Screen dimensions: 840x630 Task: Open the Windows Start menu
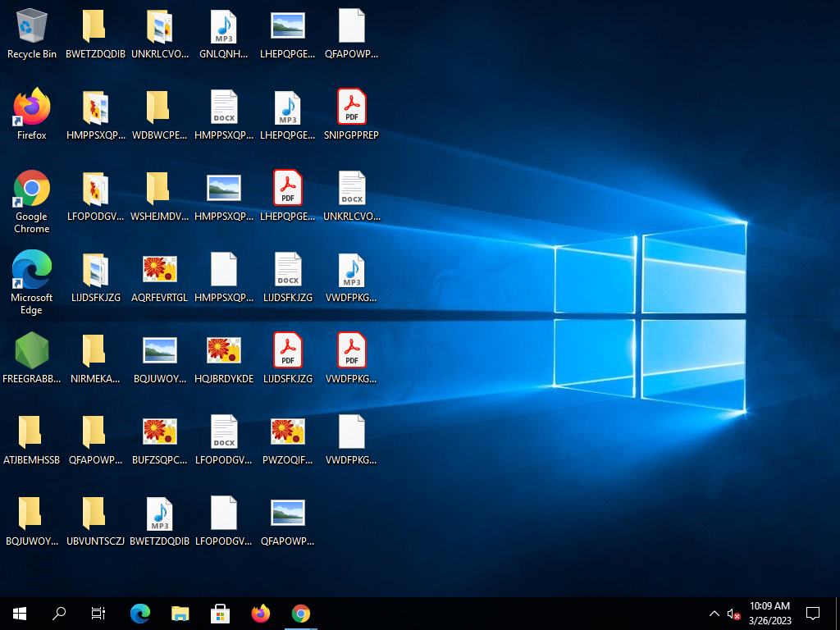pyautogui.click(x=20, y=613)
